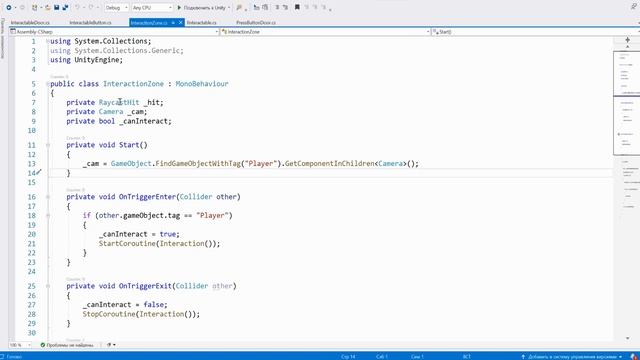Click the FindGameObjectWithTag method call
Viewport: 640px width, 360px height.
click(x=198, y=164)
